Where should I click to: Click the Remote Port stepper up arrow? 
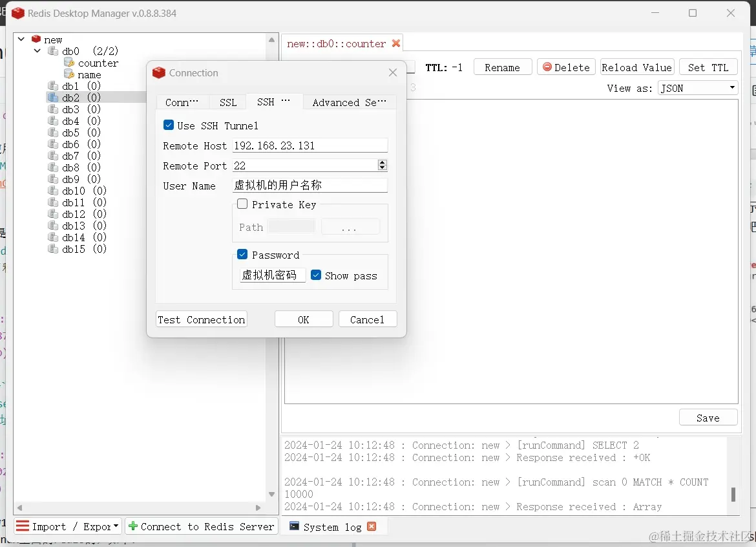382,162
